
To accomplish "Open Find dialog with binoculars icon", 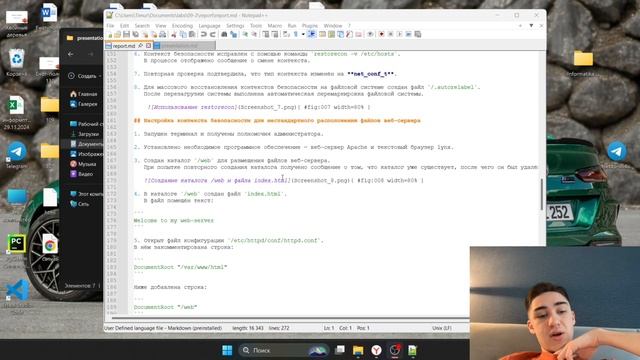I will tap(224, 34).
